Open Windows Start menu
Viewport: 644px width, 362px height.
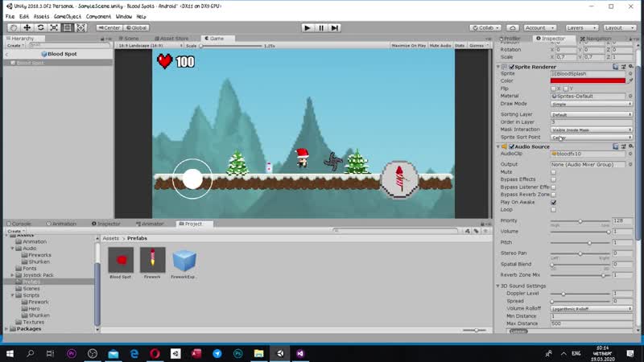(x=10, y=353)
